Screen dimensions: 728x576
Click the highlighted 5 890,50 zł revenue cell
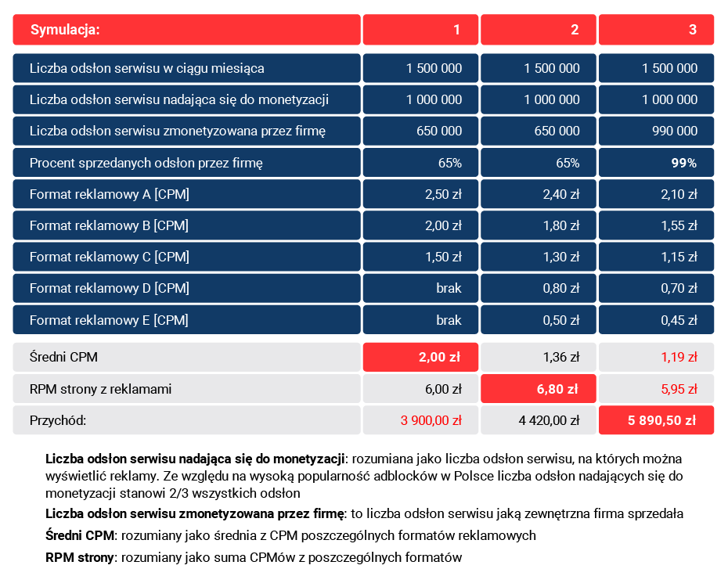coord(656,420)
